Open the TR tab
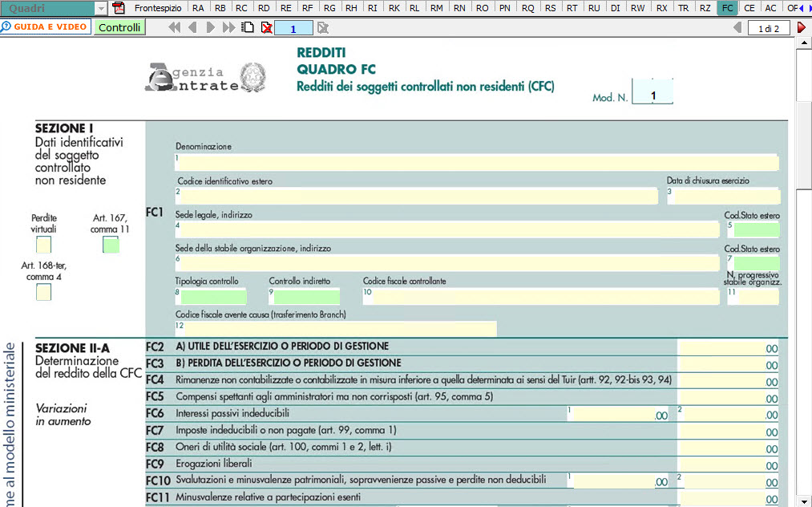Image resolution: width=812 pixels, height=507 pixels. 683,8
